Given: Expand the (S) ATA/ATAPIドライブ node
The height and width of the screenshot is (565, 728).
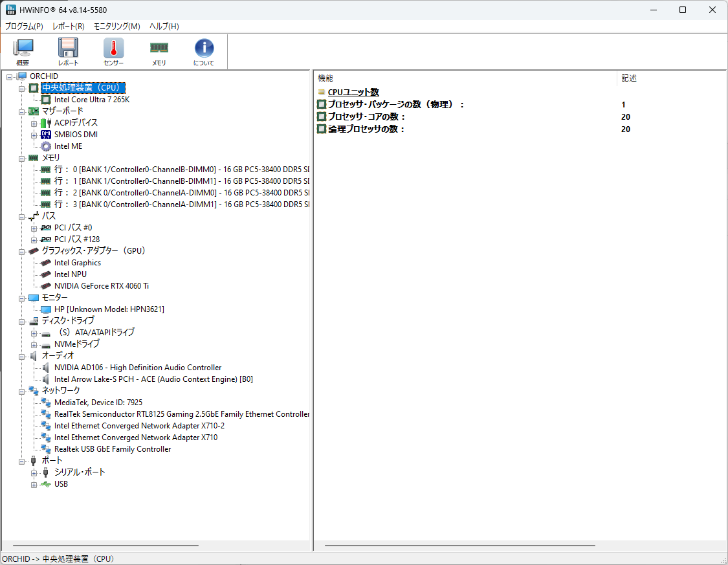Looking at the screenshot, I should point(34,333).
